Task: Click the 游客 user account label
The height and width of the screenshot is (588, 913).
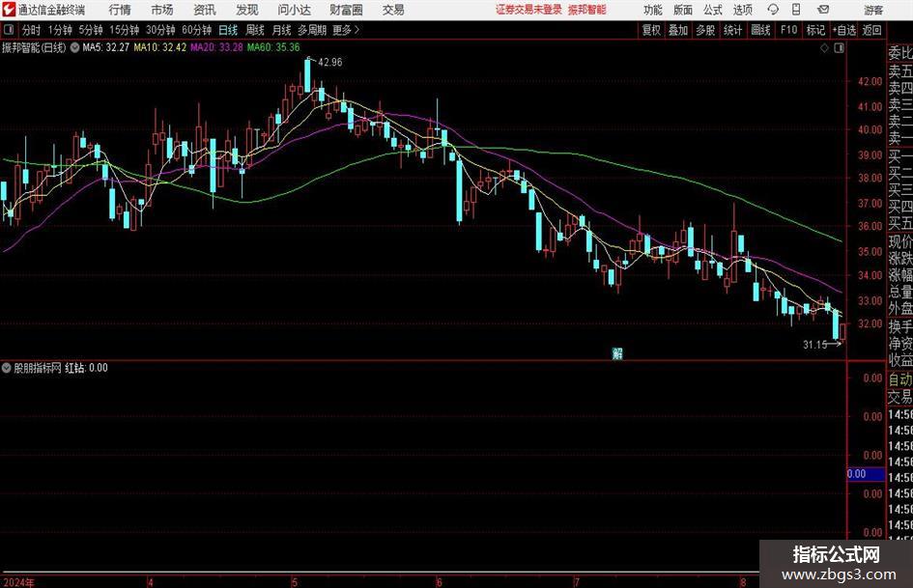Action: tap(873, 10)
